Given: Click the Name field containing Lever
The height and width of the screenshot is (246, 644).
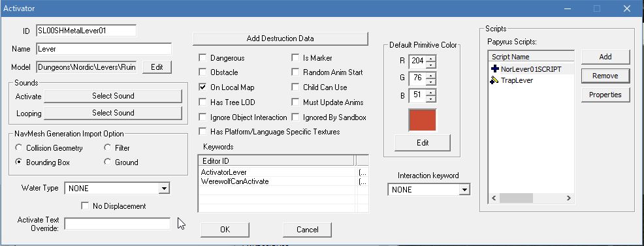Looking at the screenshot, I should (x=104, y=49).
